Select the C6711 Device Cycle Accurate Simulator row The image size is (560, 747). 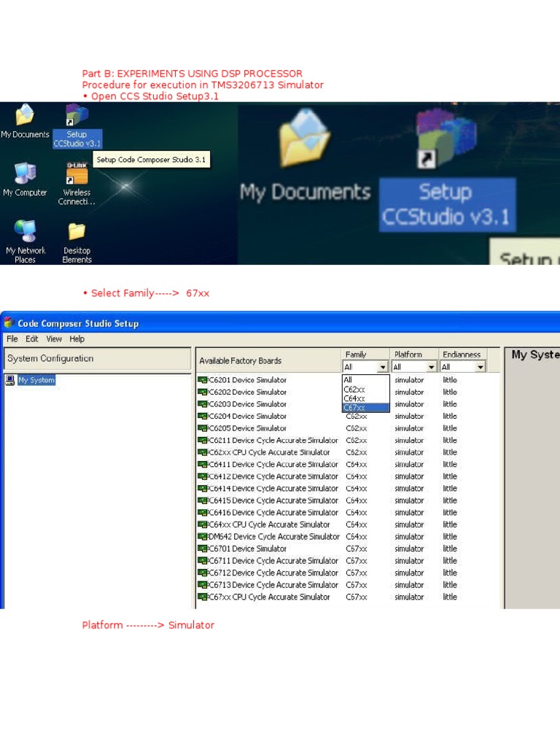point(273,561)
